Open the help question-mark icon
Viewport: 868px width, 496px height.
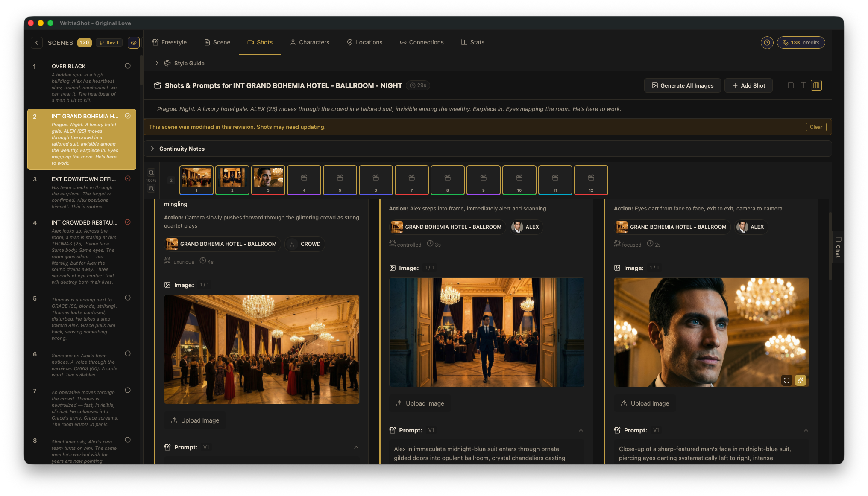pos(767,42)
